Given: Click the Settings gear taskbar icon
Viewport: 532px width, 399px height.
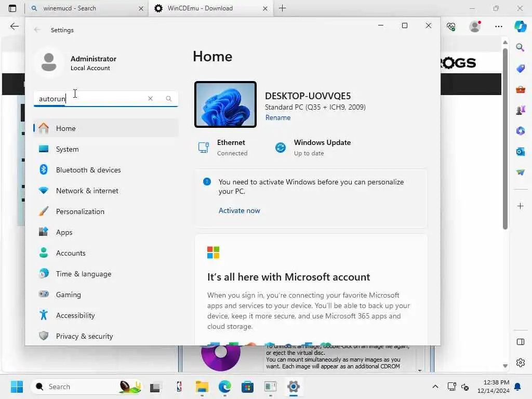Looking at the screenshot, I should click(293, 387).
